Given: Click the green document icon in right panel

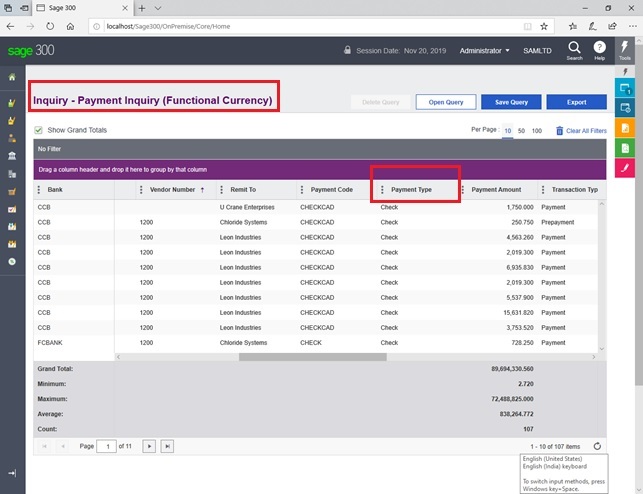Looking at the screenshot, I should tap(625, 148).
